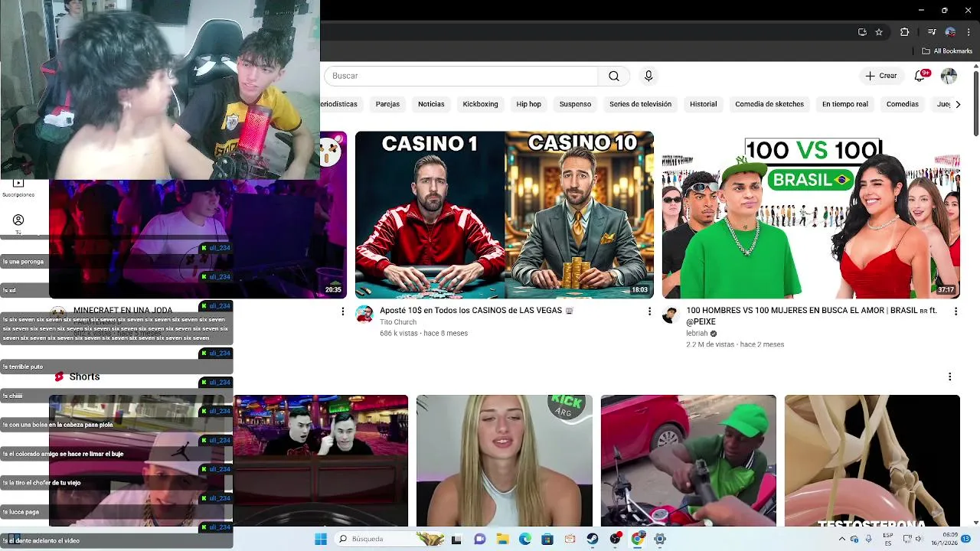The height and width of the screenshot is (551, 980).
Task: Click the YouTube search magnifier button
Action: click(614, 76)
